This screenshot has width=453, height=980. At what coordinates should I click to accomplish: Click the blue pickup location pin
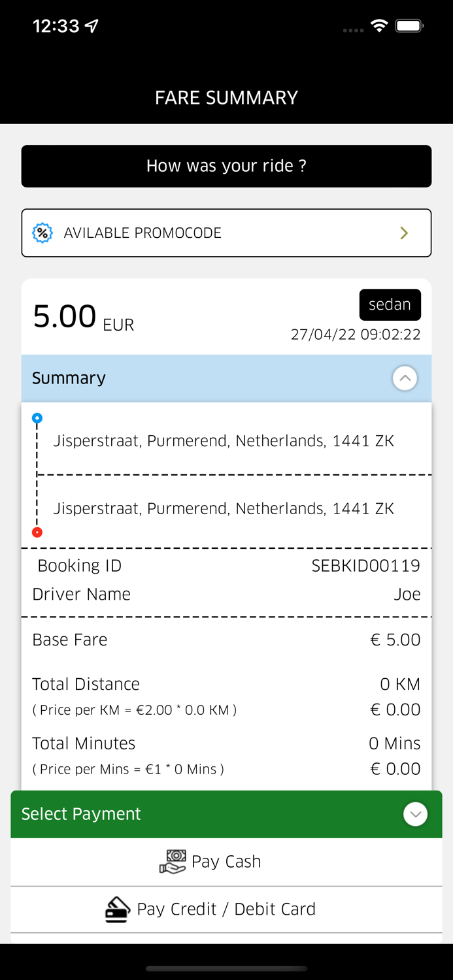37,417
